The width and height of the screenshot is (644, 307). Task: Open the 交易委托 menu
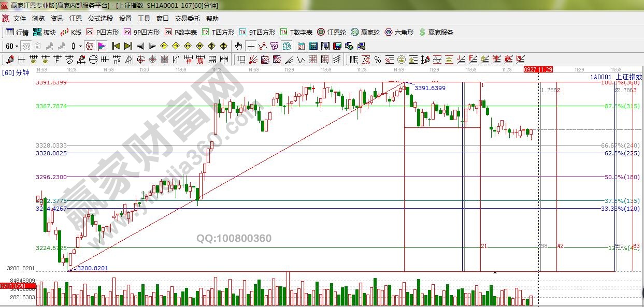[187, 18]
